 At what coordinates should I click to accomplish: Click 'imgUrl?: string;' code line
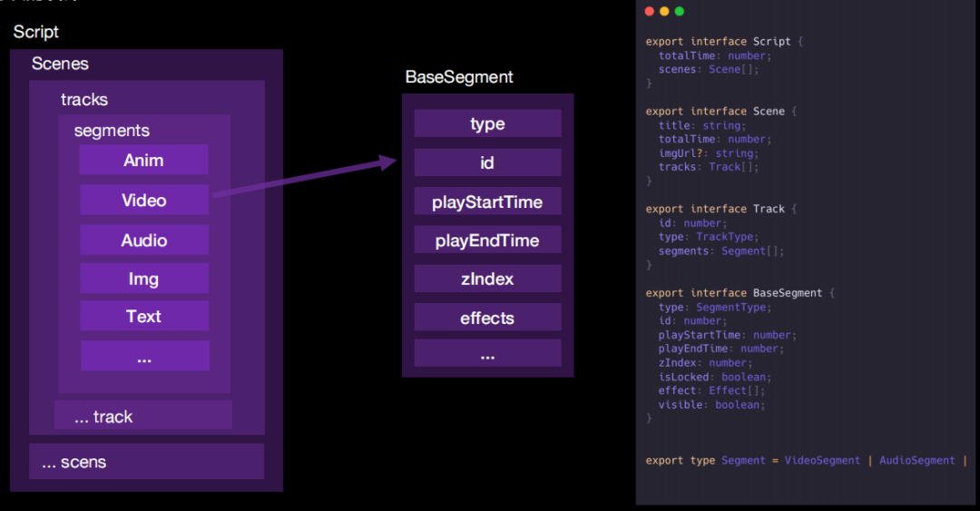[708, 153]
